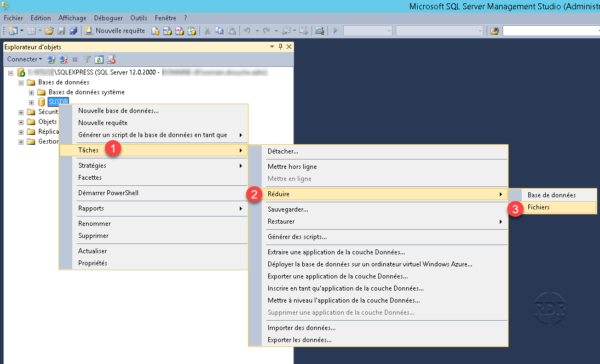Screen dimensions: 600x364
Task: Click the Nouvelle requête toolbar button
Action: click(115, 31)
